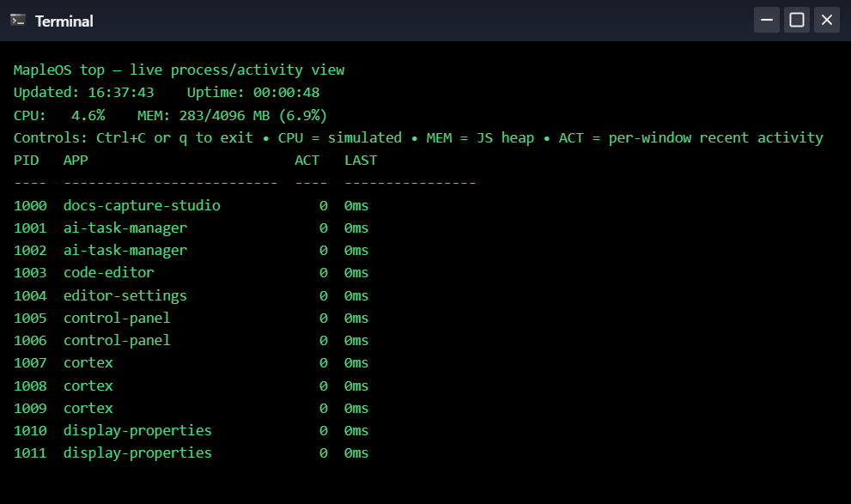
Task: Select the cortex process with PID 1007
Action: 191,363
